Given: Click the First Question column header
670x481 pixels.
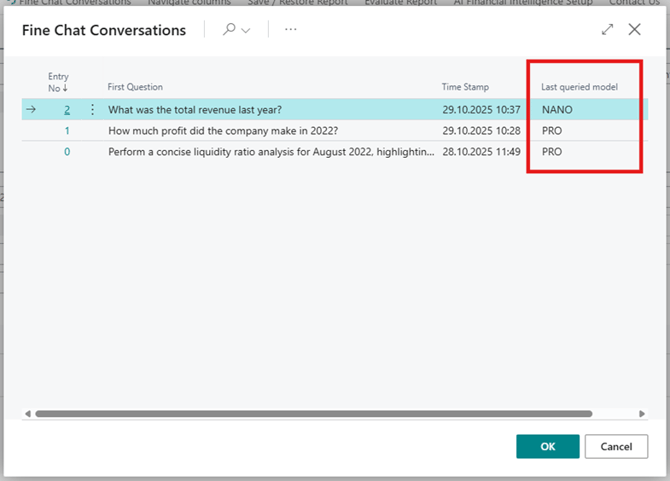Looking at the screenshot, I should (135, 87).
